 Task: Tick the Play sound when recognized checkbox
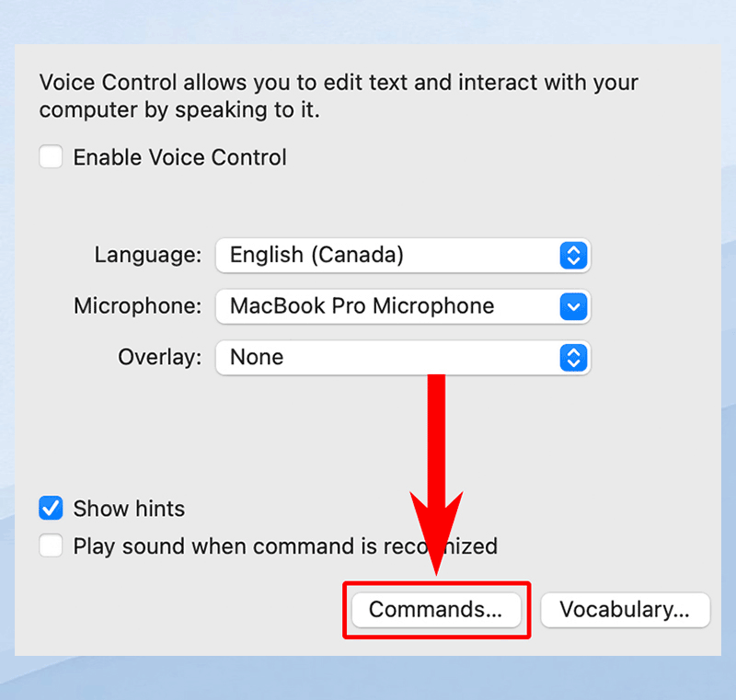pos(52,546)
